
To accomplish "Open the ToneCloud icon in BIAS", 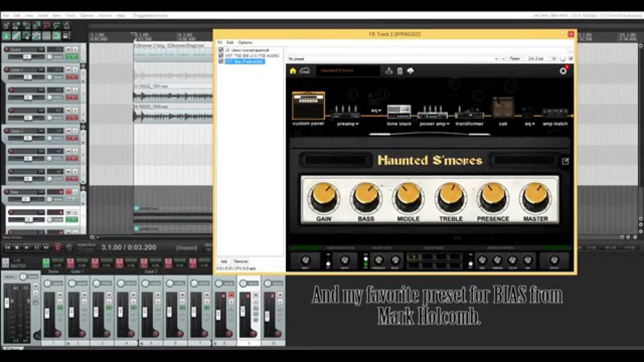I will point(304,71).
